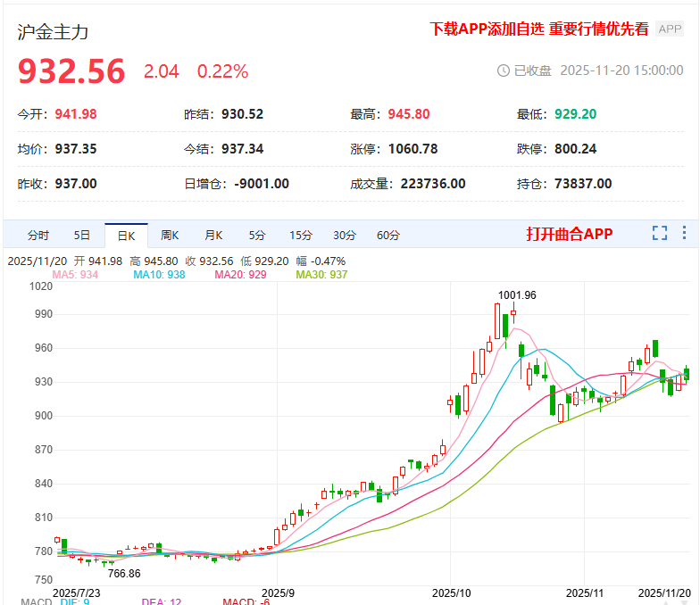Image resolution: width=700 pixels, height=605 pixels.
Task: Switch to the 分时 tab
Action: click(x=37, y=236)
